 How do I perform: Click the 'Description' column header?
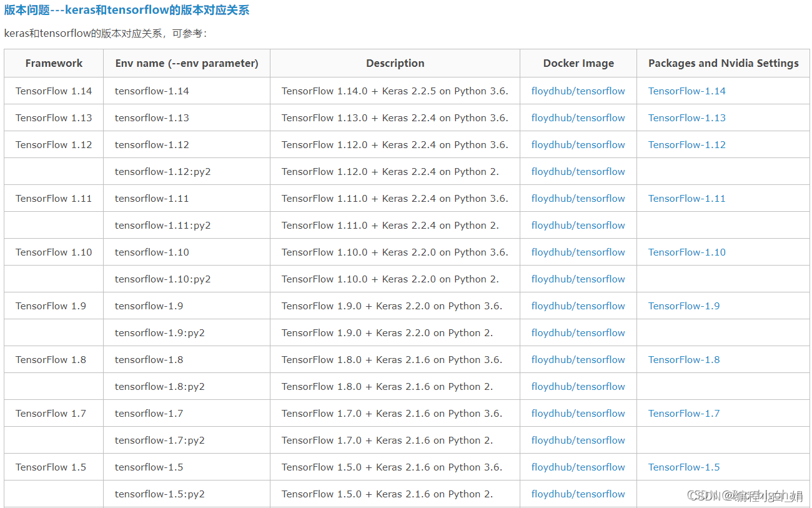(395, 63)
